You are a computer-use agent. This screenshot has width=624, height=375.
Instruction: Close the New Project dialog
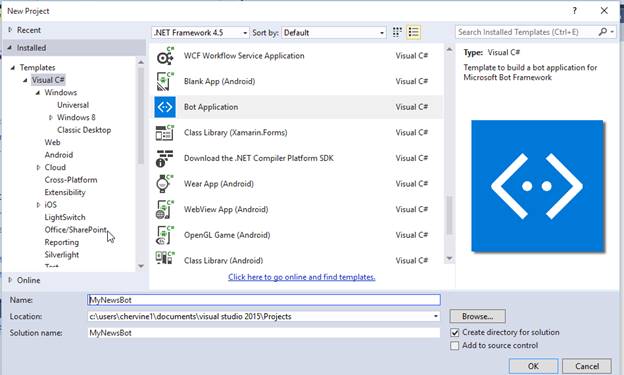(x=604, y=11)
